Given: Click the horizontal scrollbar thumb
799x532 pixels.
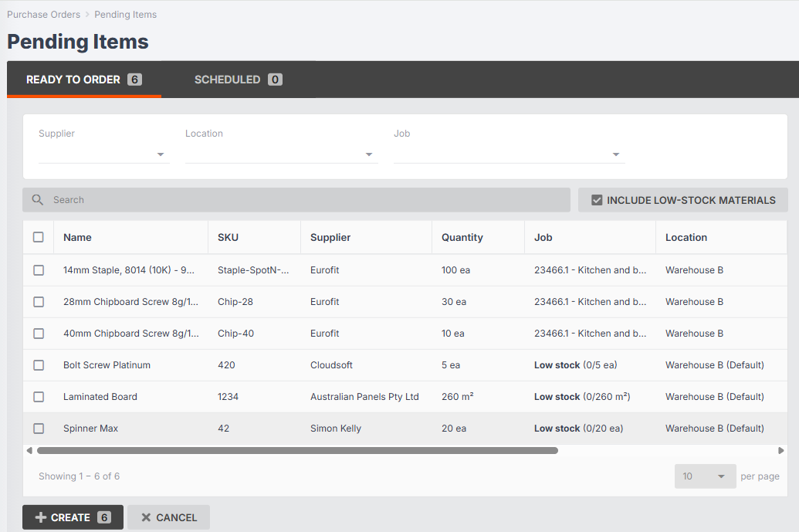Looking at the screenshot, I should tap(297, 450).
